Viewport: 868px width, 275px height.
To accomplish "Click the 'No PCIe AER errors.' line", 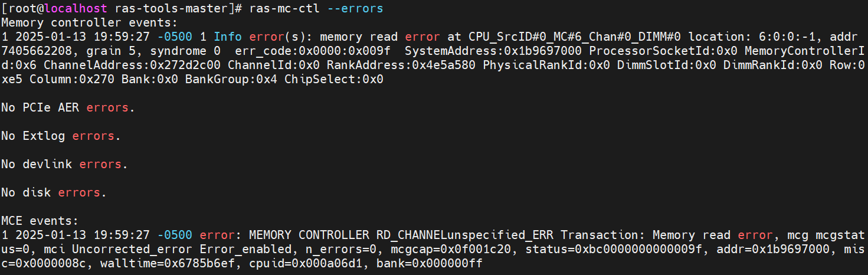I will [x=68, y=107].
